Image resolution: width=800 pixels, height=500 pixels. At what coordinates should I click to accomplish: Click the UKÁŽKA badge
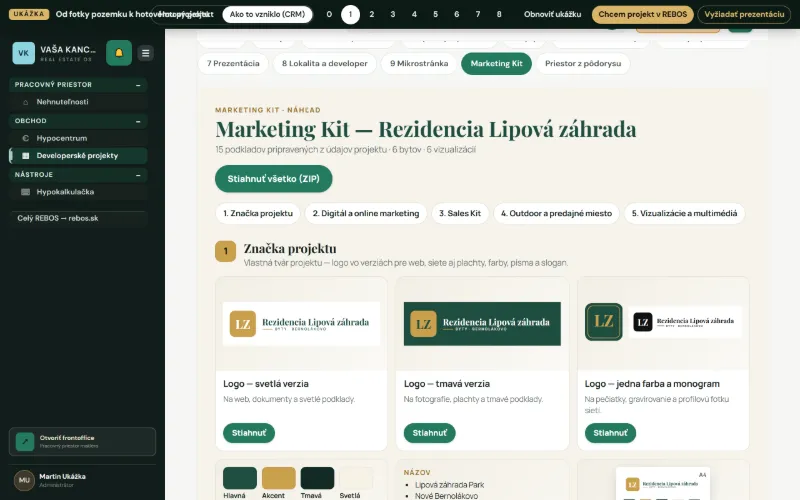point(29,14)
